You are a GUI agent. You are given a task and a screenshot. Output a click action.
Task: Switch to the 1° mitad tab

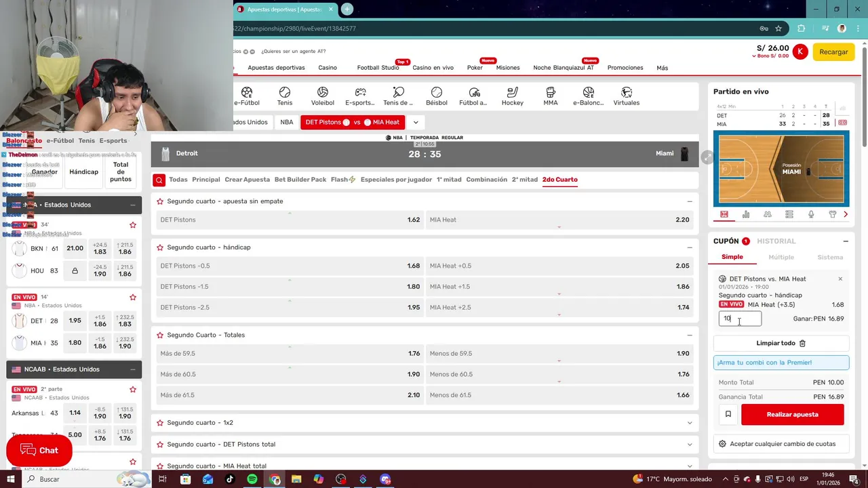(449, 180)
